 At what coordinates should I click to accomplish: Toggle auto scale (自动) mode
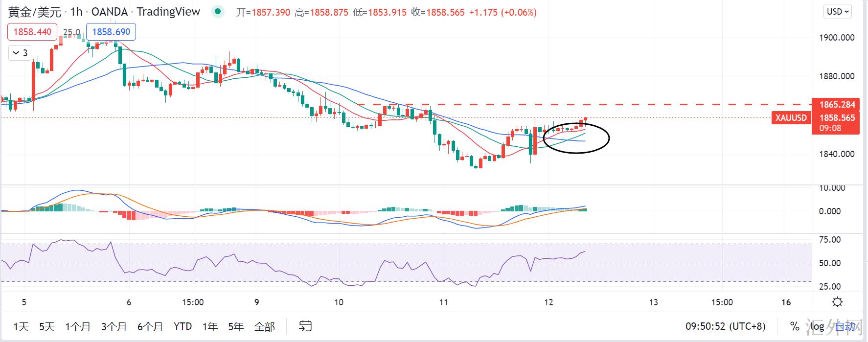[x=845, y=326]
